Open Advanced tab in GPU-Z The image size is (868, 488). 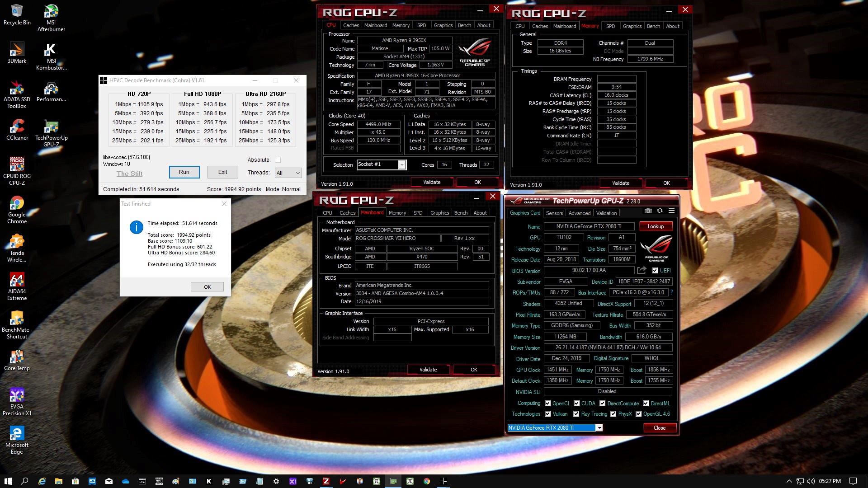click(580, 213)
